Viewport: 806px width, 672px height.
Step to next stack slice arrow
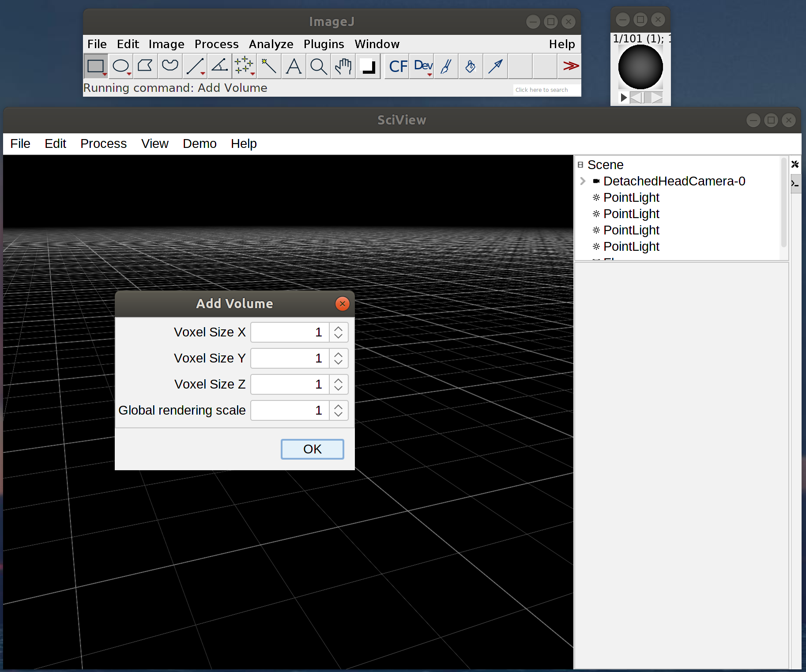[x=657, y=98]
